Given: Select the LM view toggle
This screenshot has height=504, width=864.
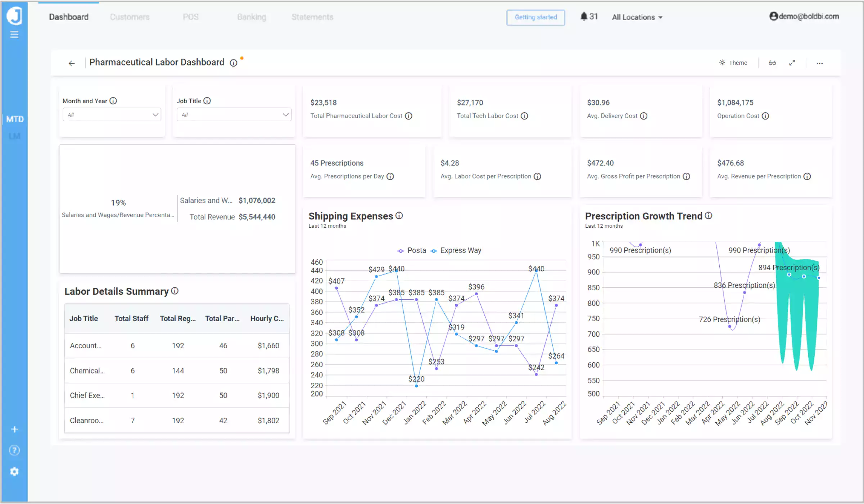Looking at the screenshot, I should coord(15,136).
